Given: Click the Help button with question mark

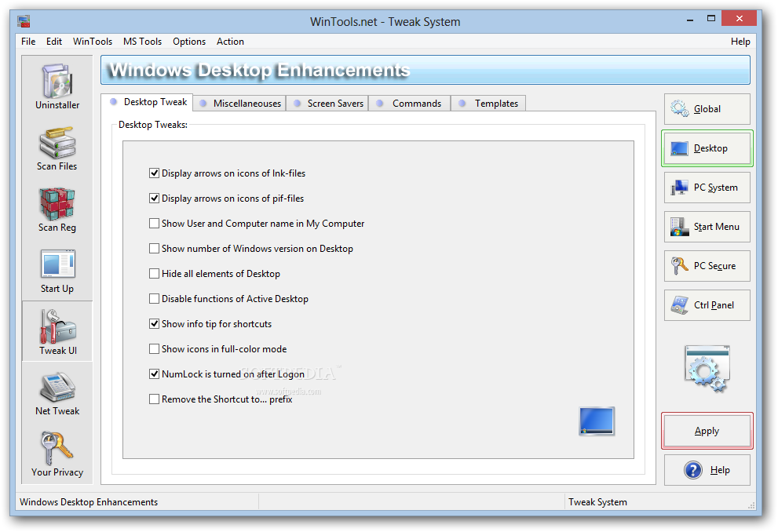Looking at the screenshot, I should pos(707,470).
